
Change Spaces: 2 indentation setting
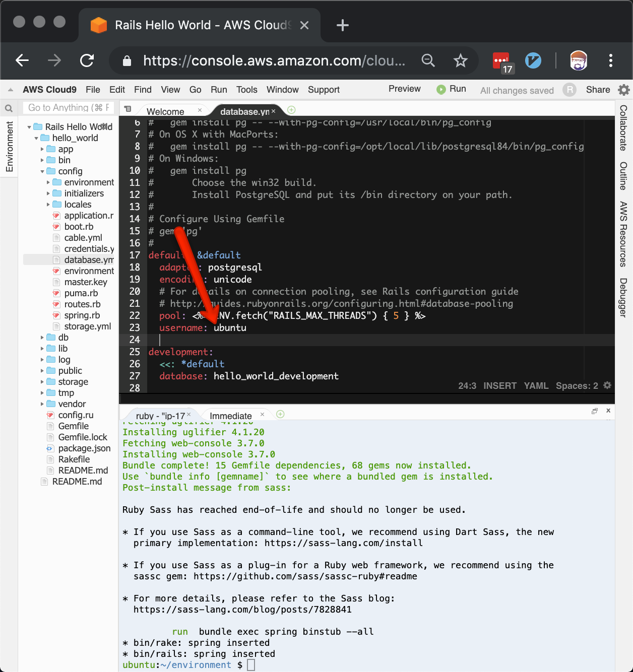577,385
